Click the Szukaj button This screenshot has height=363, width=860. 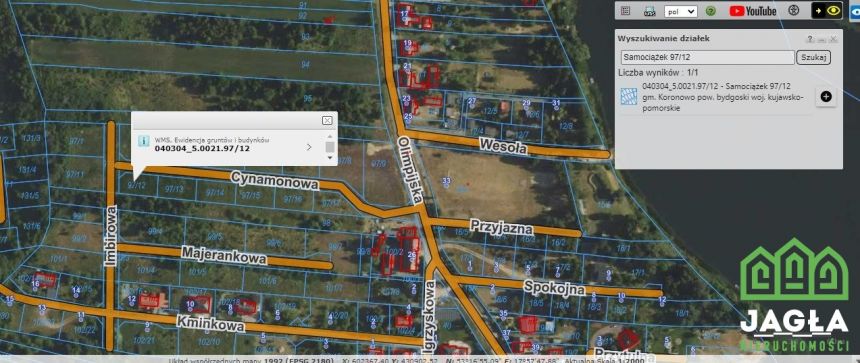(x=813, y=57)
